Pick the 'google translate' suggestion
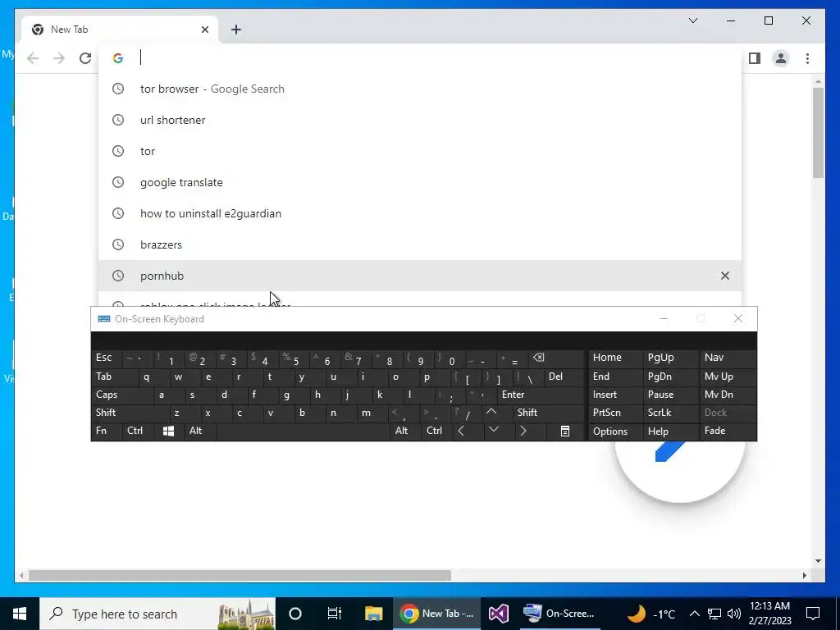Image resolution: width=840 pixels, height=630 pixels. click(x=420, y=182)
